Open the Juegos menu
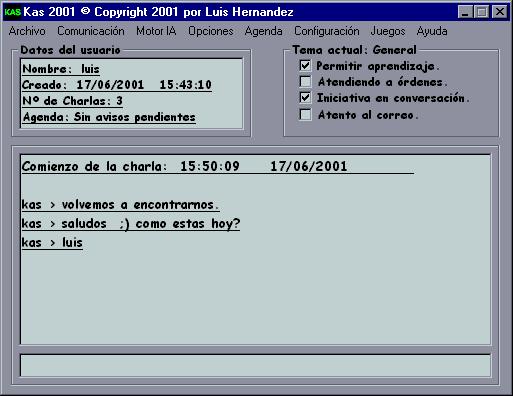513x396 pixels. pyautogui.click(x=388, y=31)
